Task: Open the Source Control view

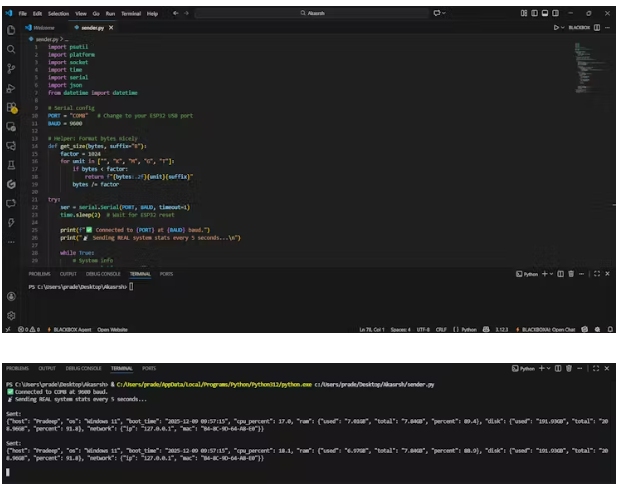Action: click(x=11, y=68)
